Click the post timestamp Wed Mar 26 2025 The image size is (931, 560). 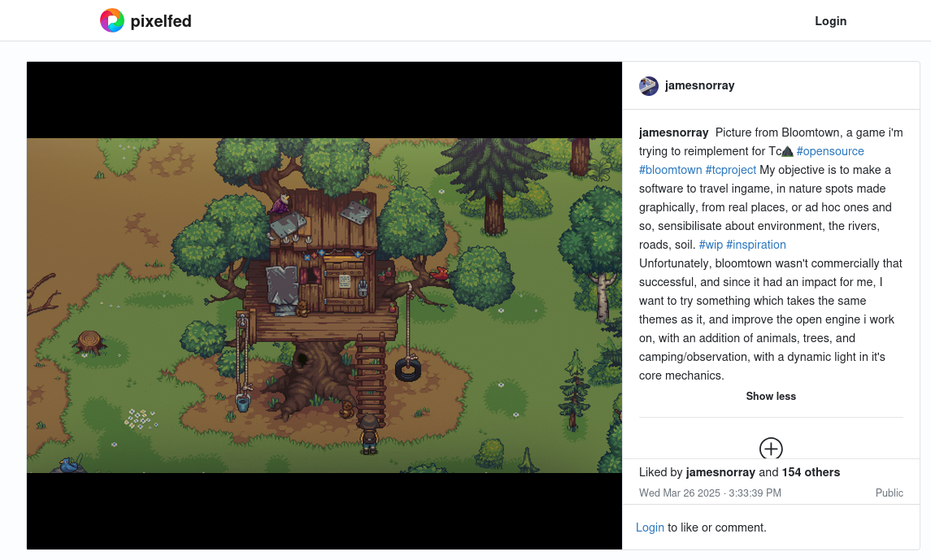pos(710,493)
